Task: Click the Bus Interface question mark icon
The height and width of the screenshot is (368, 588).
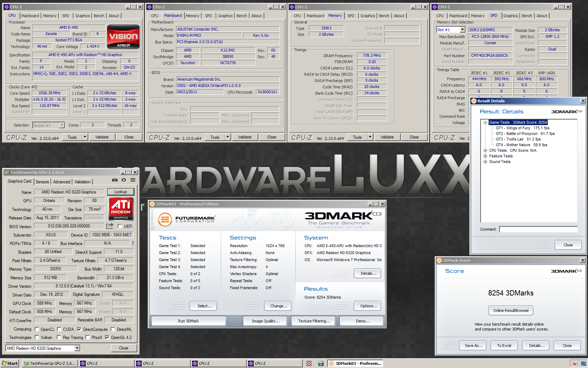Action: (x=132, y=243)
